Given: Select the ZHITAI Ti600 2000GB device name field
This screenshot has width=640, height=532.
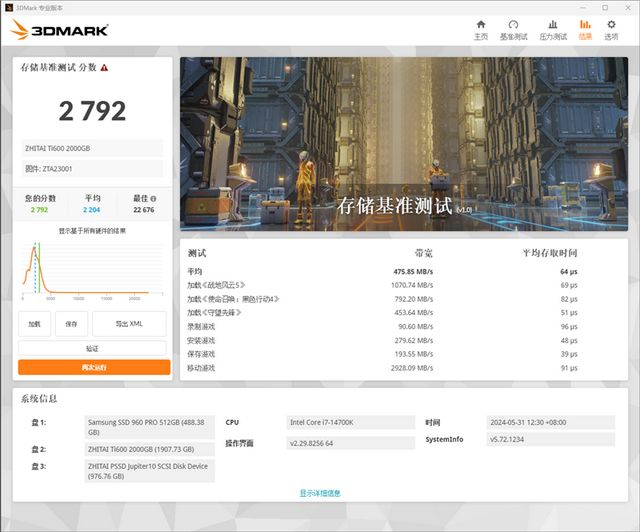Looking at the screenshot, I should [93, 148].
